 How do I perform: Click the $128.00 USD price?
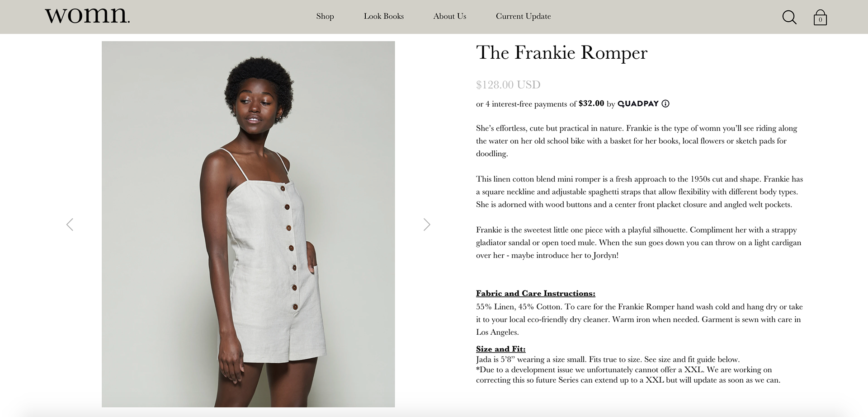(508, 84)
